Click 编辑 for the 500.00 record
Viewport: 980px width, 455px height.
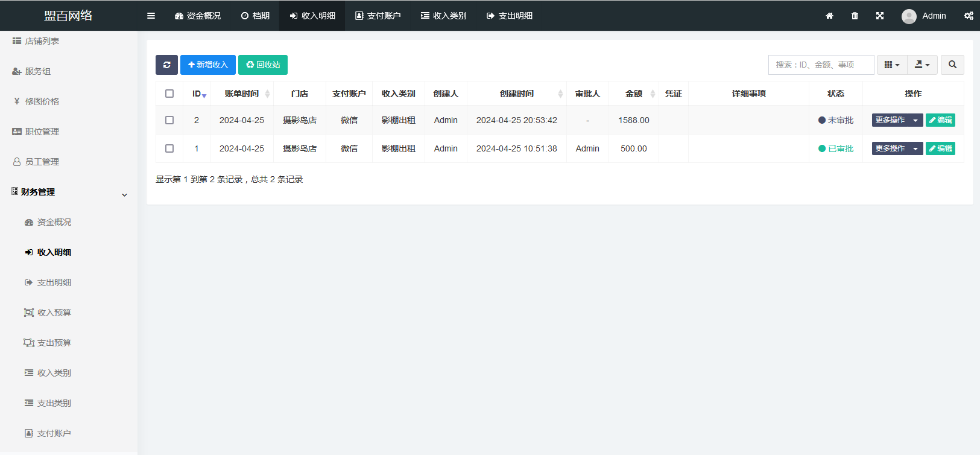pos(940,148)
